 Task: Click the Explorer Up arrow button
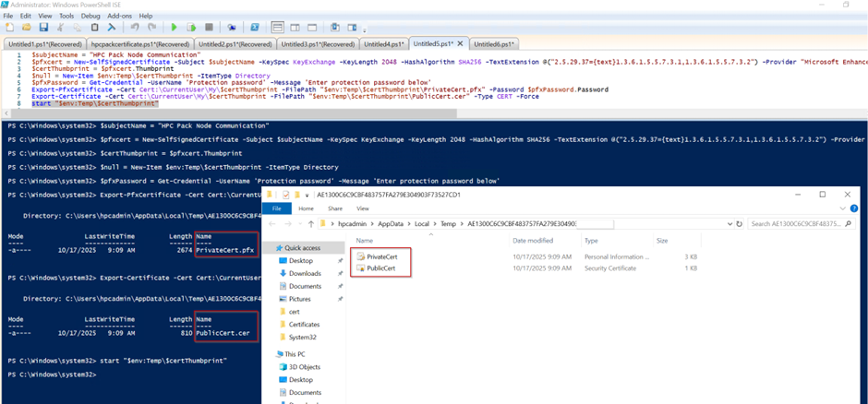pos(312,224)
